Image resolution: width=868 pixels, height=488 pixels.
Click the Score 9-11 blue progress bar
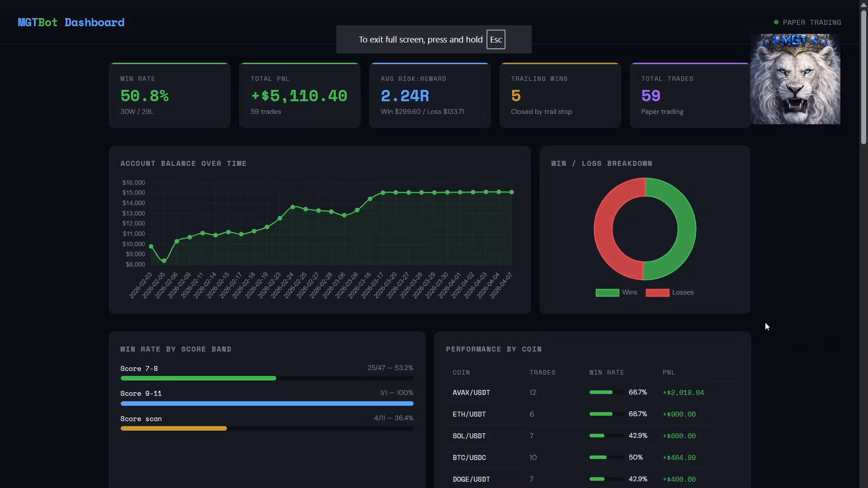267,404
